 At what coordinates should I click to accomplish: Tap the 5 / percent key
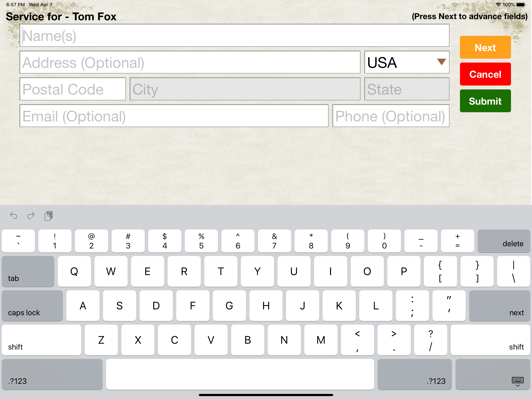point(201,241)
